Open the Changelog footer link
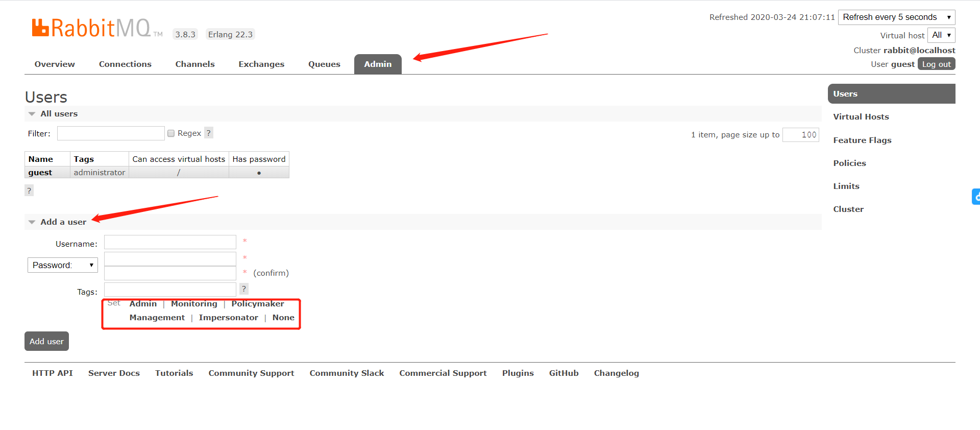The image size is (980, 430). coord(616,373)
